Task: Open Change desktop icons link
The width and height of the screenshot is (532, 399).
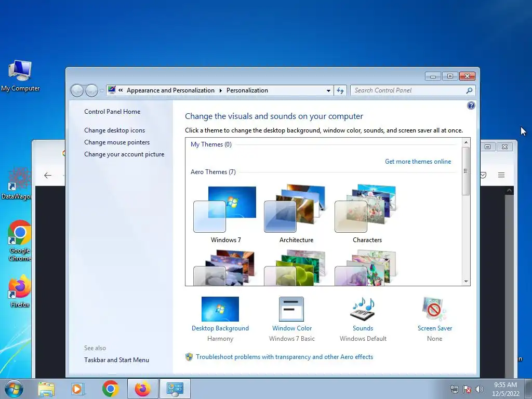Action: (x=114, y=130)
